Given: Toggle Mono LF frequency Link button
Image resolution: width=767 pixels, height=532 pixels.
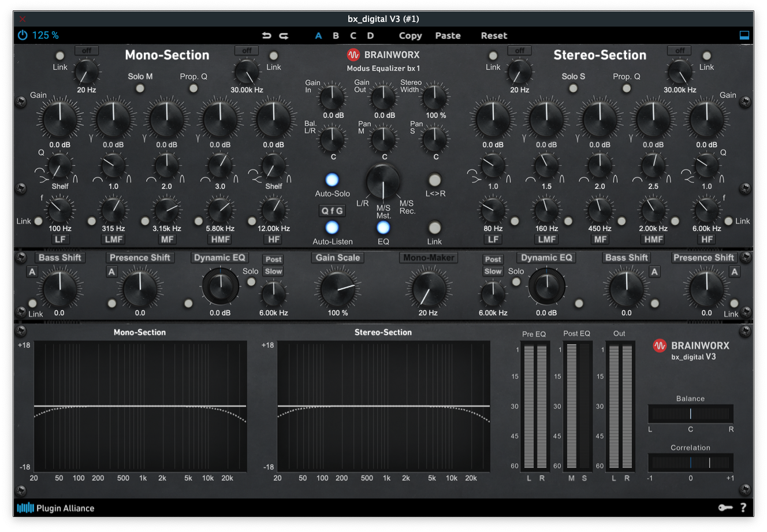Looking at the screenshot, I should click(38, 221).
